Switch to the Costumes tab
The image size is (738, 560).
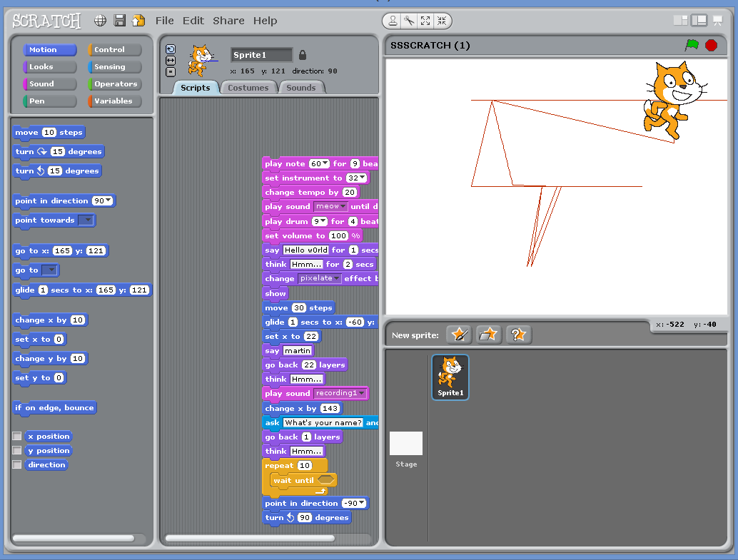tap(248, 88)
